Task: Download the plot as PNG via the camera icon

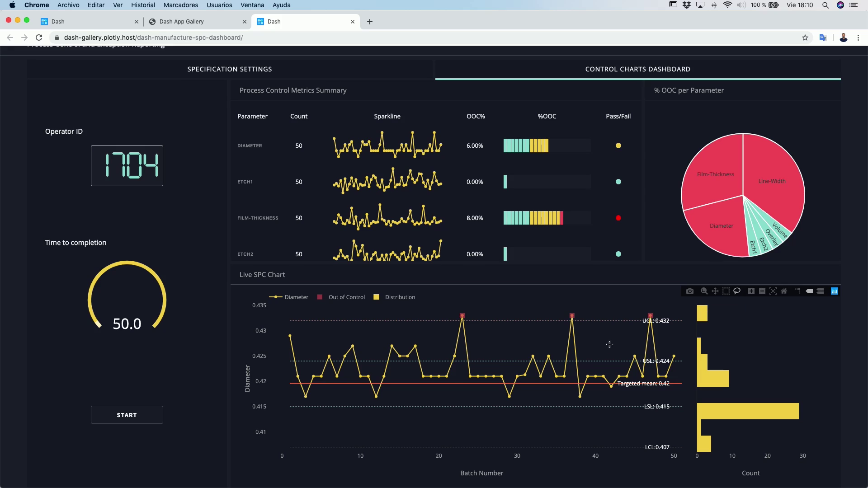Action: click(689, 291)
